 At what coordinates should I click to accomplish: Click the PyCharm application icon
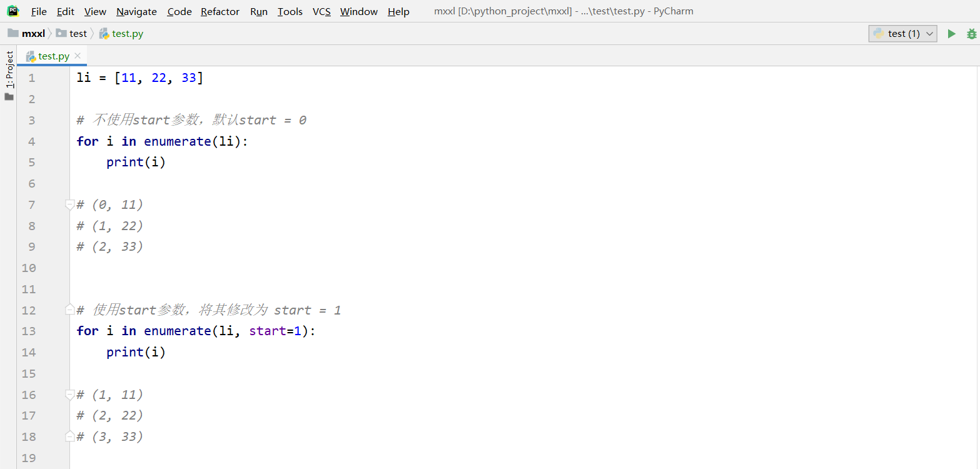pyautogui.click(x=13, y=11)
